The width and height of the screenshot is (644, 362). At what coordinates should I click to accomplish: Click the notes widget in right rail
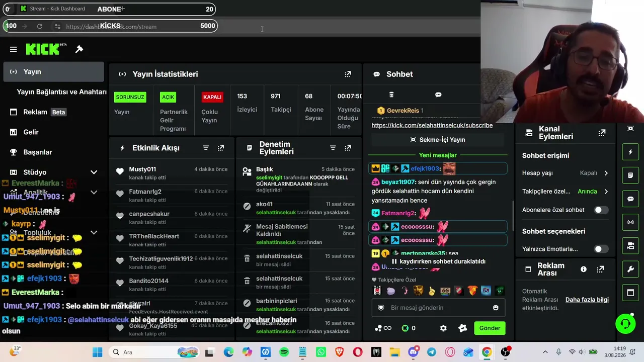coord(630,175)
